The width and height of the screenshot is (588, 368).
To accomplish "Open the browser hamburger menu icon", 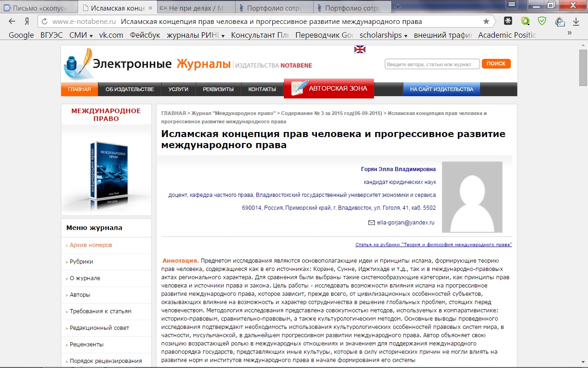I will click(x=511, y=5).
